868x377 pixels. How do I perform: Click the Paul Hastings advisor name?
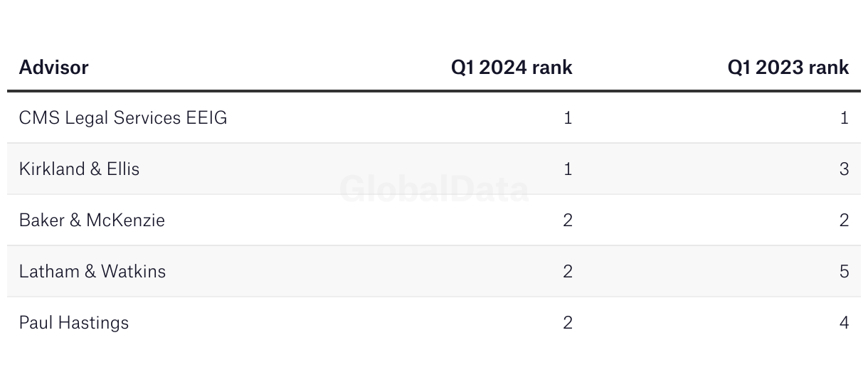click(x=74, y=323)
